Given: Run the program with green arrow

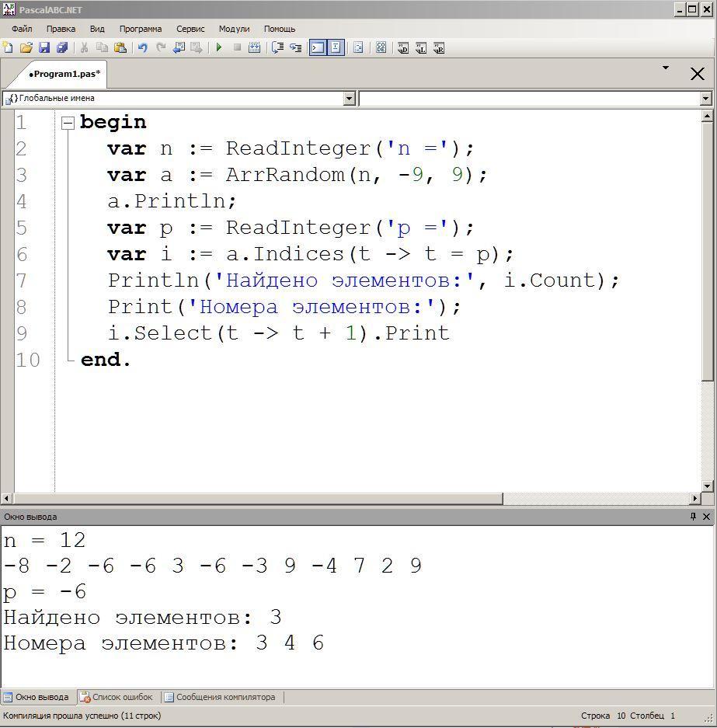Looking at the screenshot, I should (219, 47).
